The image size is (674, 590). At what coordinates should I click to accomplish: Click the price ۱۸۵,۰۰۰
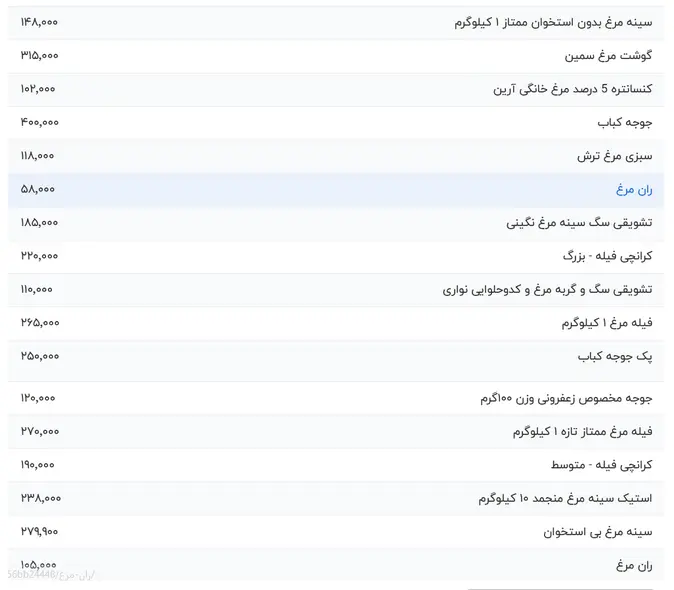(x=39, y=223)
